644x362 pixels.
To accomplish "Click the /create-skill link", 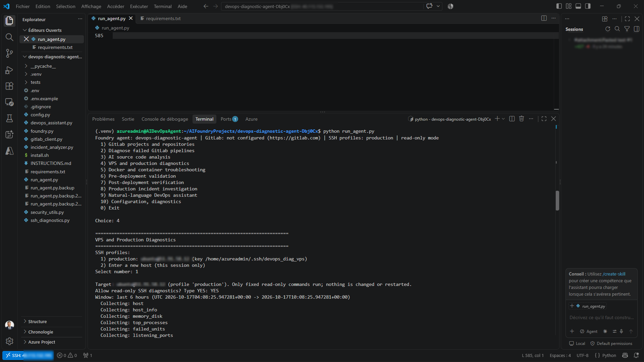I will (614, 274).
